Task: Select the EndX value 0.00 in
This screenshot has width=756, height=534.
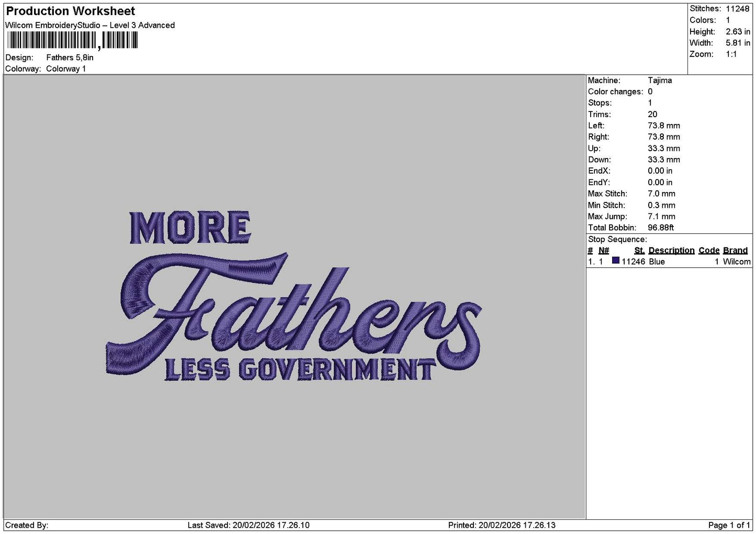Action: [660, 171]
